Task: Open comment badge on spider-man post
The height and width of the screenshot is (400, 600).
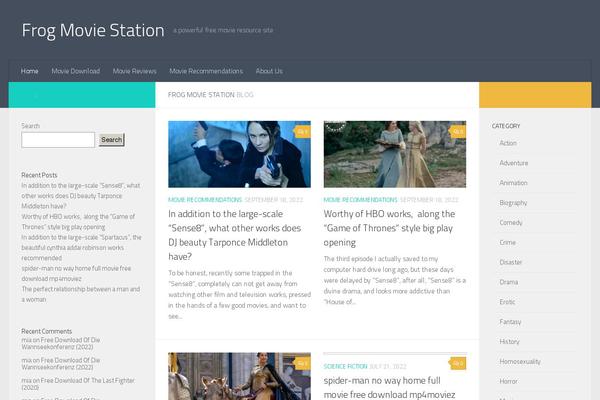Action: click(x=458, y=363)
